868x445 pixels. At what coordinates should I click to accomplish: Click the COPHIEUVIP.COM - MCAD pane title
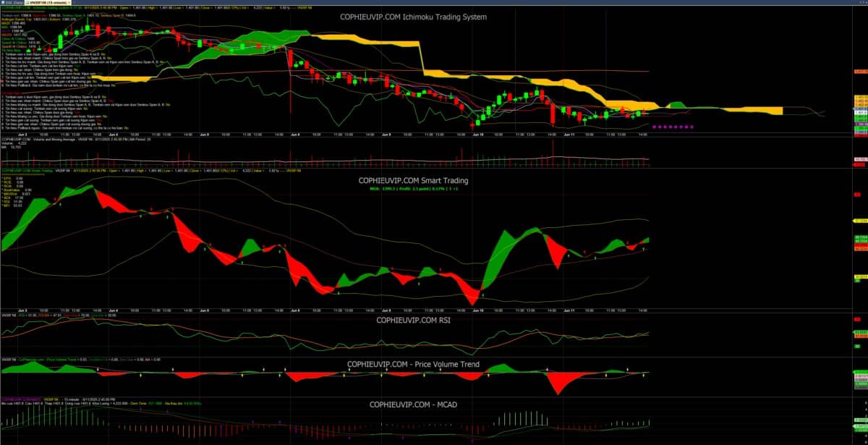[x=414, y=404]
